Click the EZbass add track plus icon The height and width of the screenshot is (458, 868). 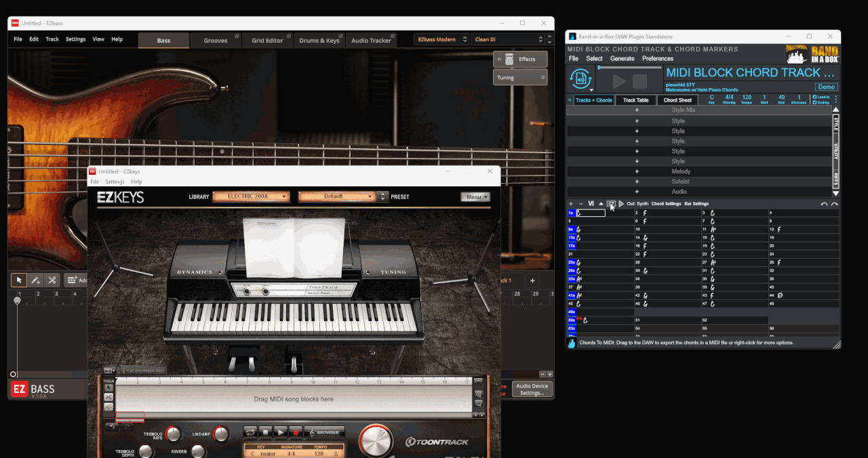point(532,280)
